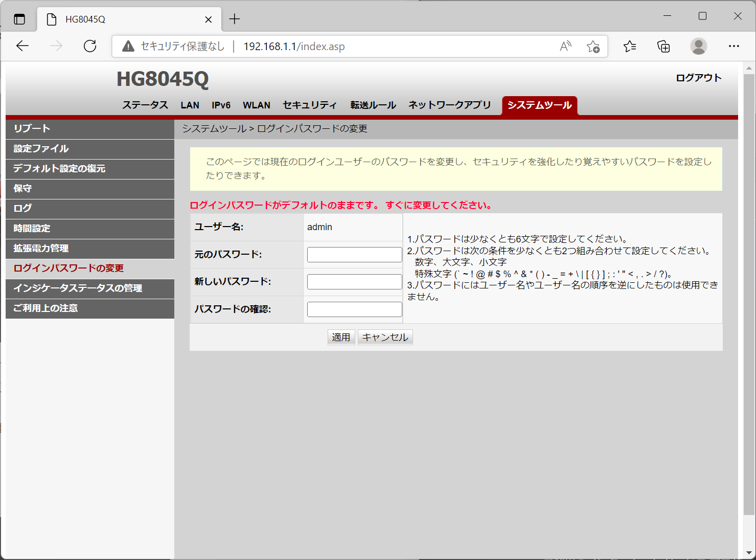Screen dimensions: 756x560
Task: Reload the page with the refresh icon
Action: tap(90, 46)
